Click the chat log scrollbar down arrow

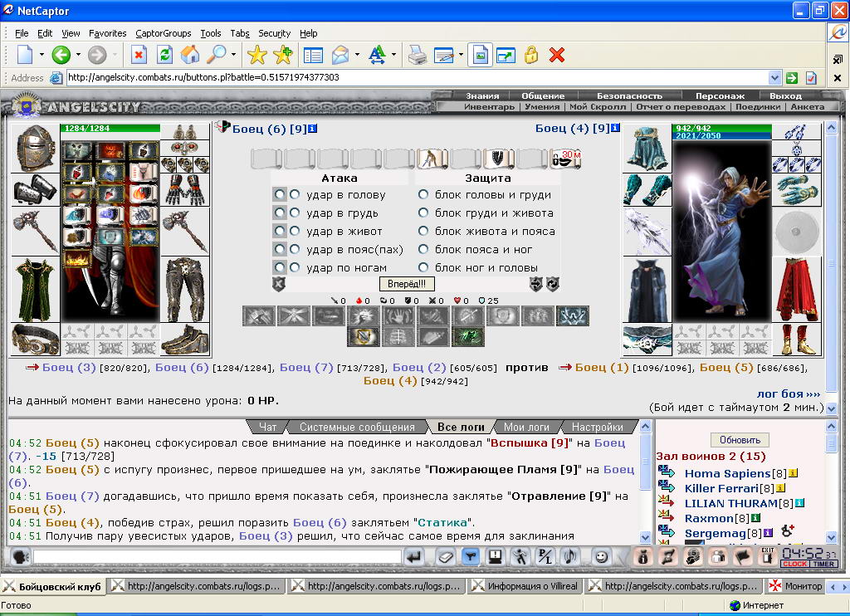point(645,537)
